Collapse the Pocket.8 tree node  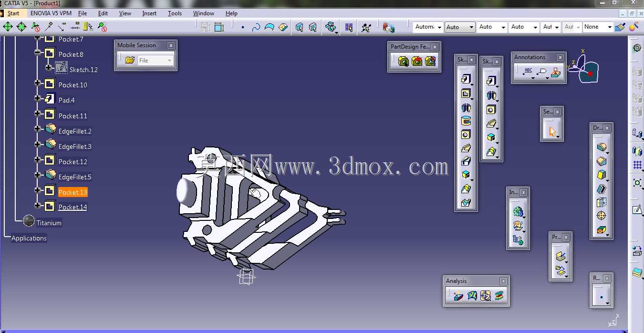(x=38, y=52)
